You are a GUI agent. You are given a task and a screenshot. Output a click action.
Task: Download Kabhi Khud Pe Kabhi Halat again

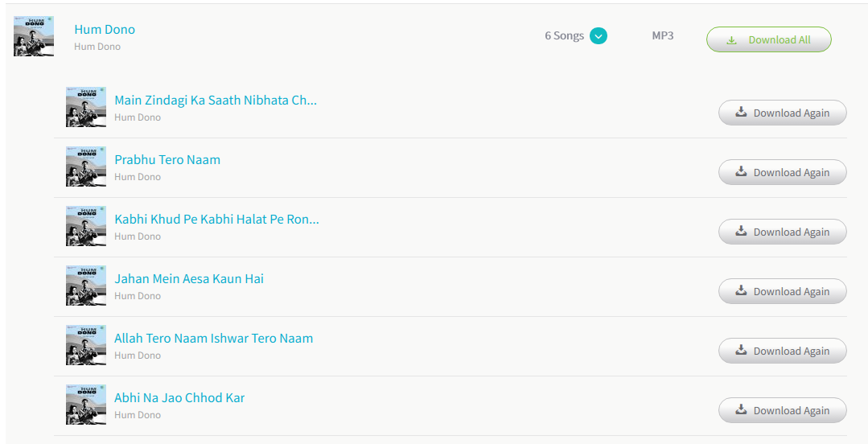pyautogui.click(x=782, y=232)
